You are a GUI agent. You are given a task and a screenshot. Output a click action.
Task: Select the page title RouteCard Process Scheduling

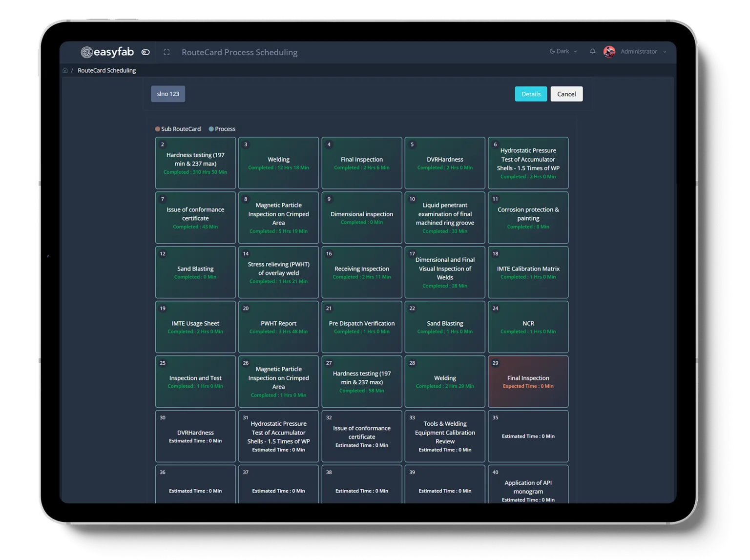pyautogui.click(x=239, y=52)
